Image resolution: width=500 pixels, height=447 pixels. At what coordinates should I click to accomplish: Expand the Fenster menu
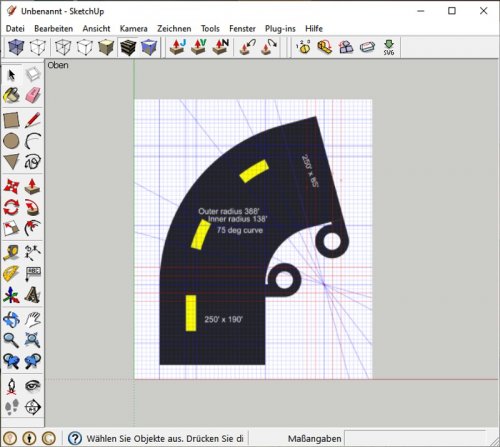[x=242, y=29]
